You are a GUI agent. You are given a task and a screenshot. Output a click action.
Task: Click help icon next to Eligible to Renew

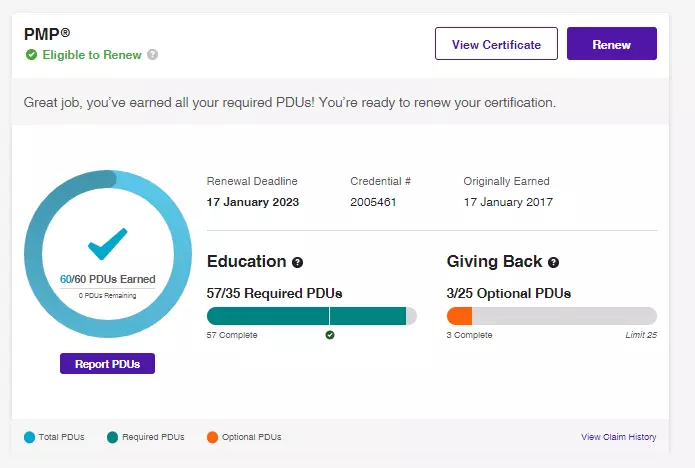[153, 55]
